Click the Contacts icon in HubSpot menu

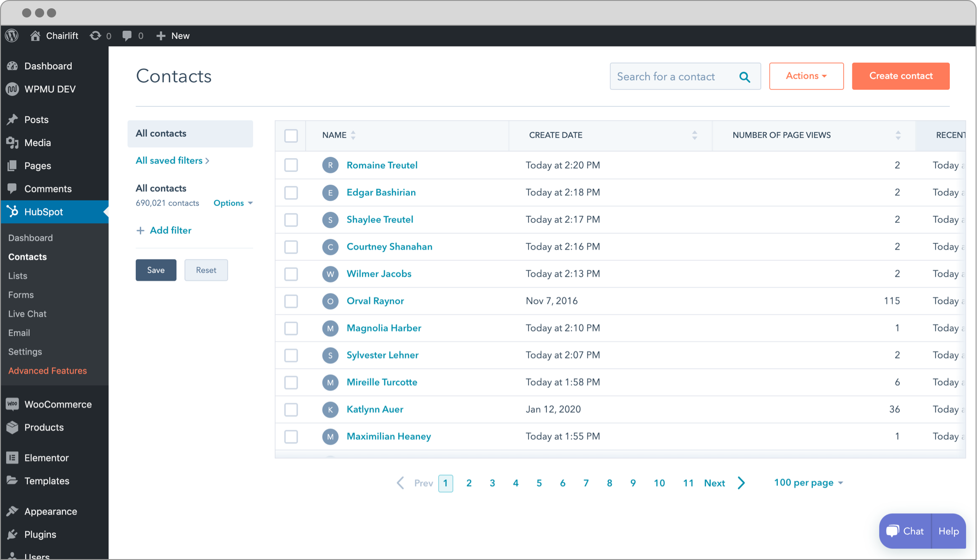(28, 256)
